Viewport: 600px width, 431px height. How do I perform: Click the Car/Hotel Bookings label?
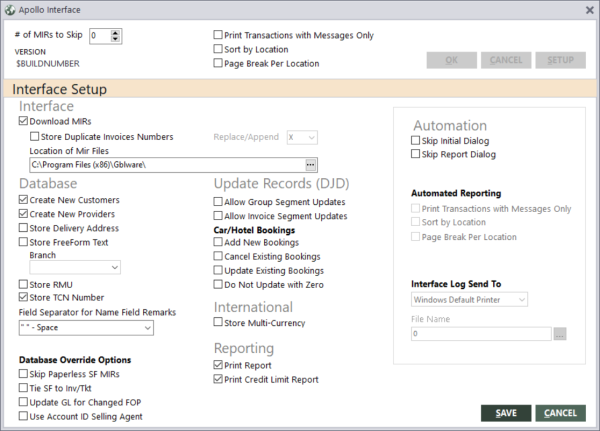click(x=254, y=230)
